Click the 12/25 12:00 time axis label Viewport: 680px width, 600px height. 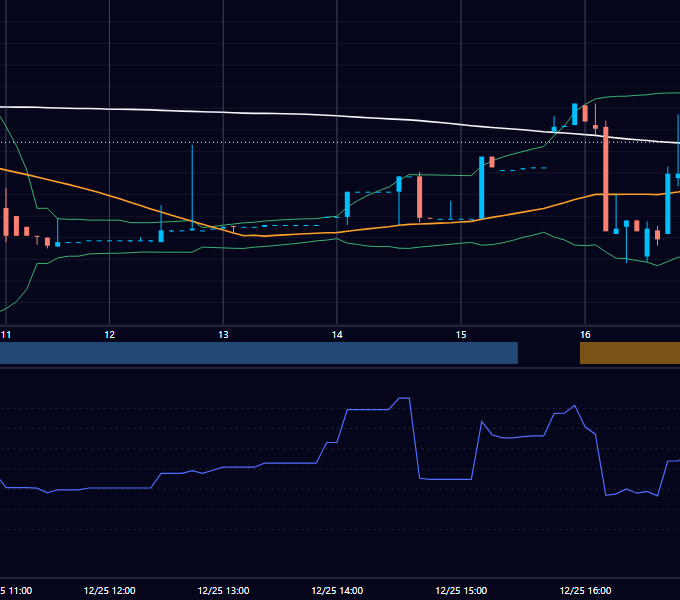pyautogui.click(x=109, y=590)
